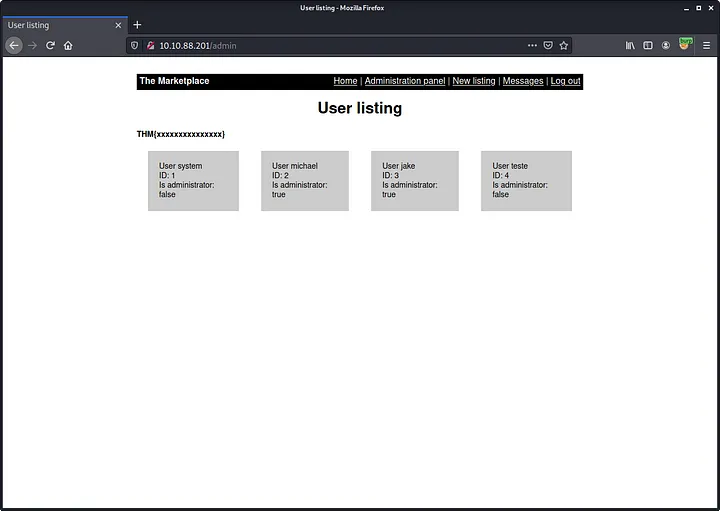Go to the Firefox home page
The image size is (720, 511).
pyautogui.click(x=68, y=45)
